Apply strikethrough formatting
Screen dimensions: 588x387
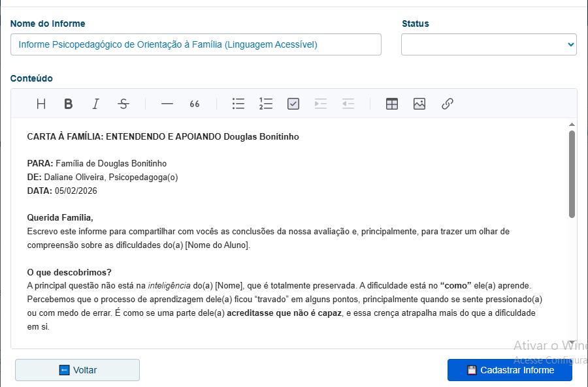(123, 104)
